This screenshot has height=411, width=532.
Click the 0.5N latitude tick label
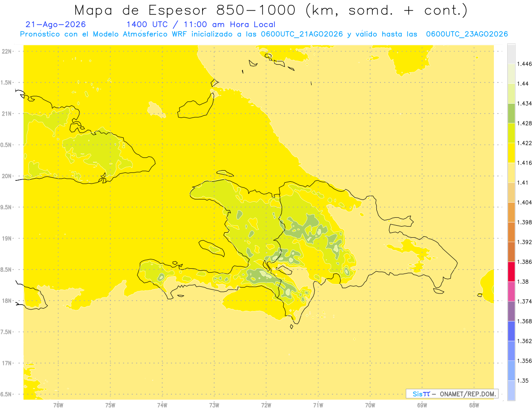pyautogui.click(x=7, y=145)
